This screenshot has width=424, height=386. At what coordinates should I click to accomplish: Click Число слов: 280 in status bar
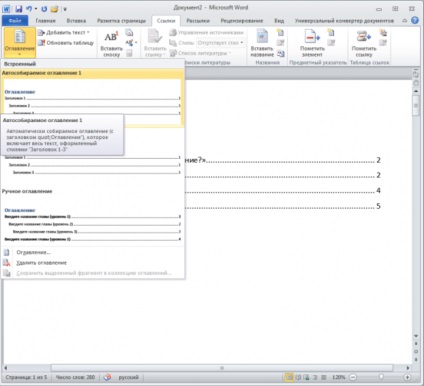click(75, 377)
